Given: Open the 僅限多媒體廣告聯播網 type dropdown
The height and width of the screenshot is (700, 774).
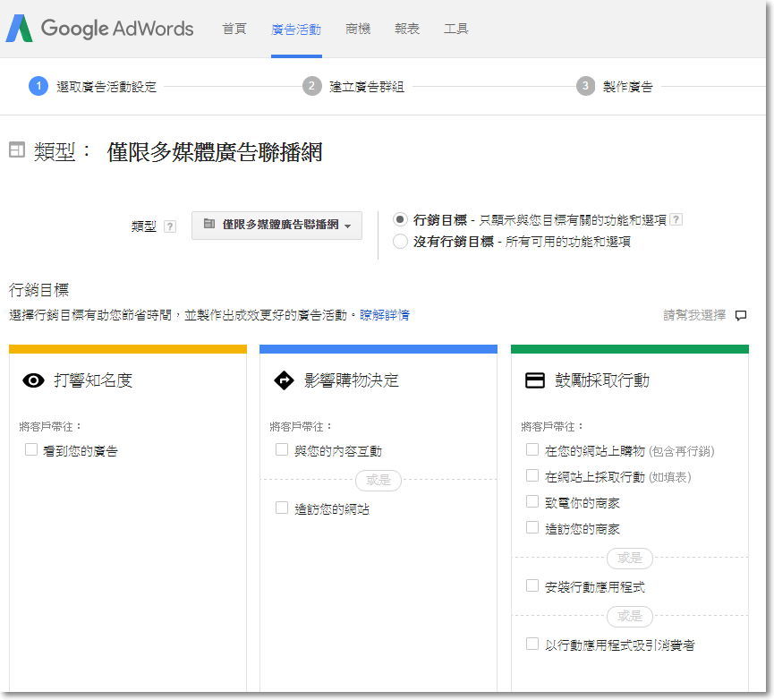Looking at the screenshot, I should tap(276, 225).
